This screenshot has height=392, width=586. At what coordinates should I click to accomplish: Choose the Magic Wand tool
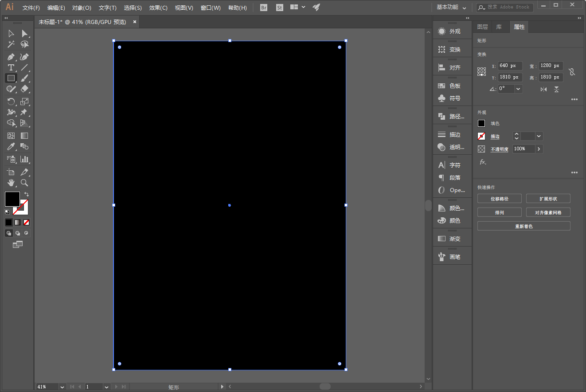[11, 44]
